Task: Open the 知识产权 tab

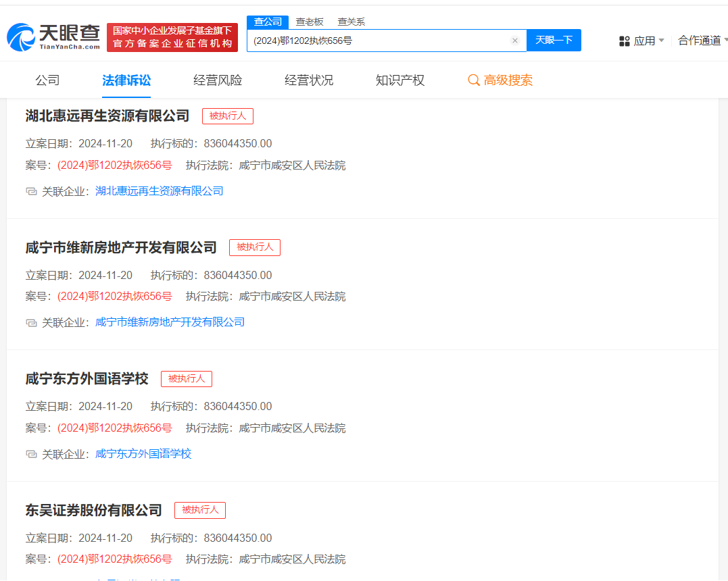Action: [x=400, y=80]
